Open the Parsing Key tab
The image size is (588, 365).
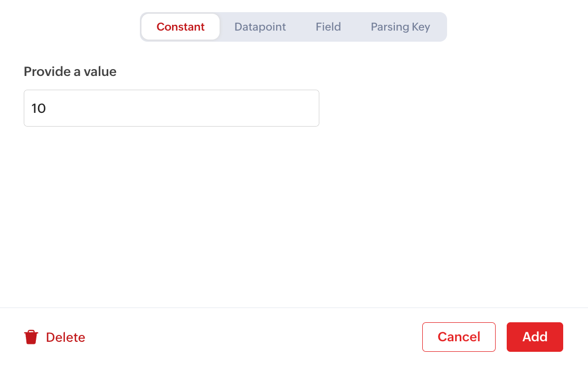400,27
